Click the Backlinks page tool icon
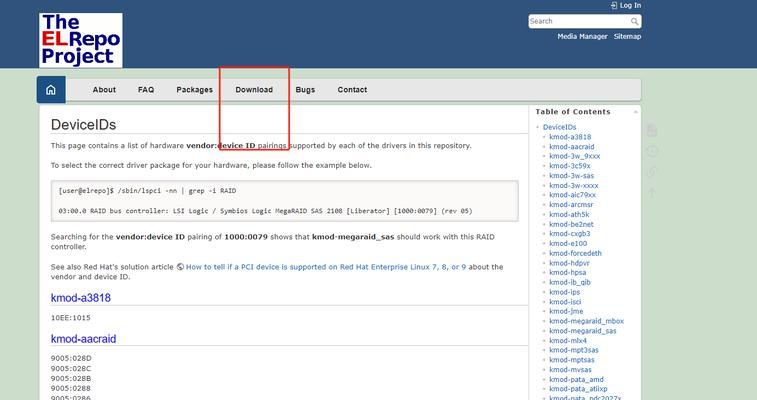This screenshot has width=757, height=400. [x=652, y=172]
